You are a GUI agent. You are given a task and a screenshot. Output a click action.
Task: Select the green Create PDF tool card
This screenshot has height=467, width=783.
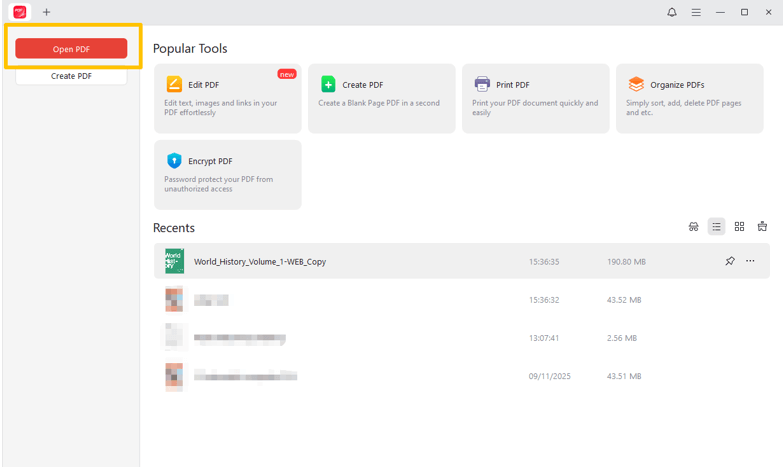[381, 98]
